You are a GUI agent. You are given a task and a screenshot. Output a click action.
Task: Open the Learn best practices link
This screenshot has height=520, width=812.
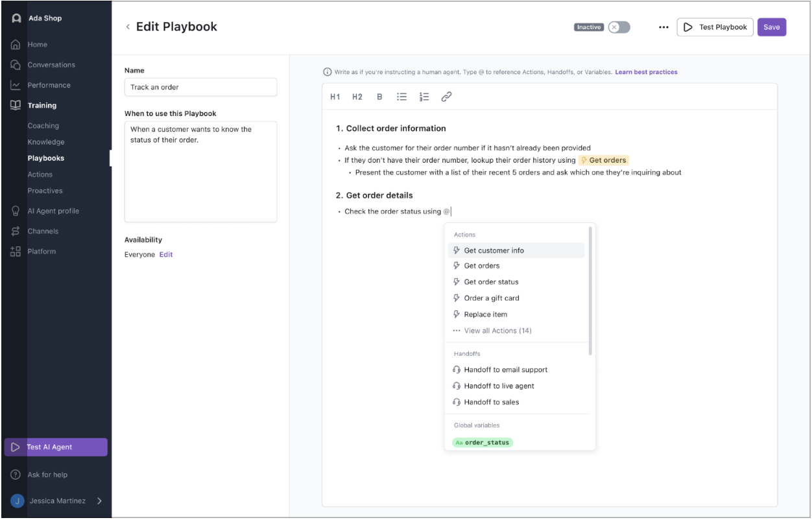click(646, 72)
